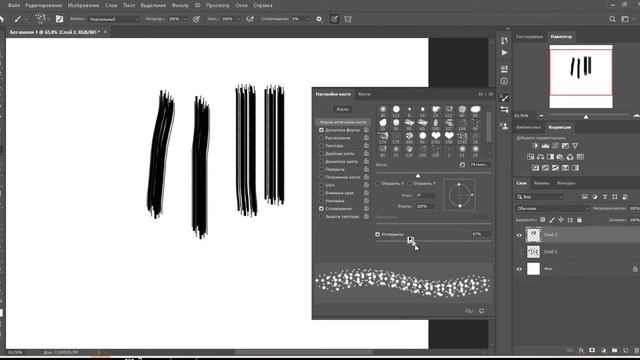Add a Brightness/Contrast adjustment
640x360 pixels.
click(x=536, y=146)
